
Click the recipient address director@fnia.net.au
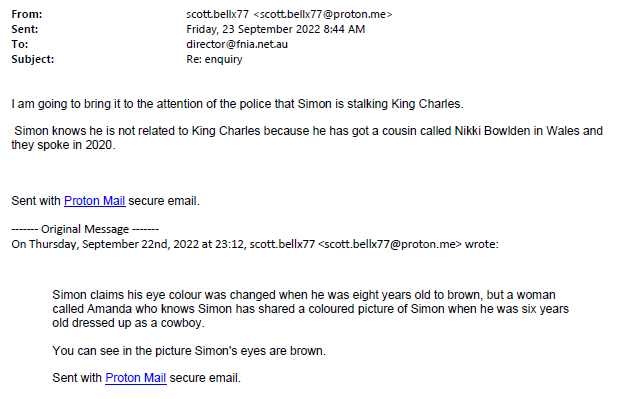click(x=237, y=44)
